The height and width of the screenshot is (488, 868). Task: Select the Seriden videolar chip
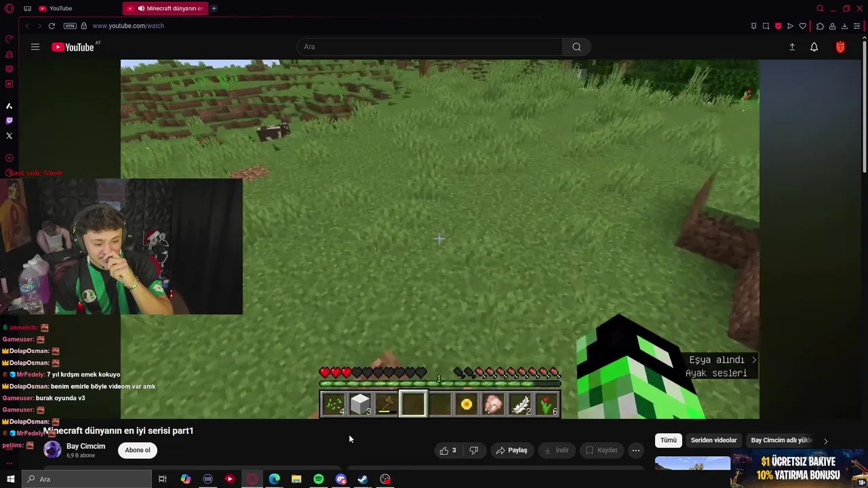pyautogui.click(x=713, y=440)
